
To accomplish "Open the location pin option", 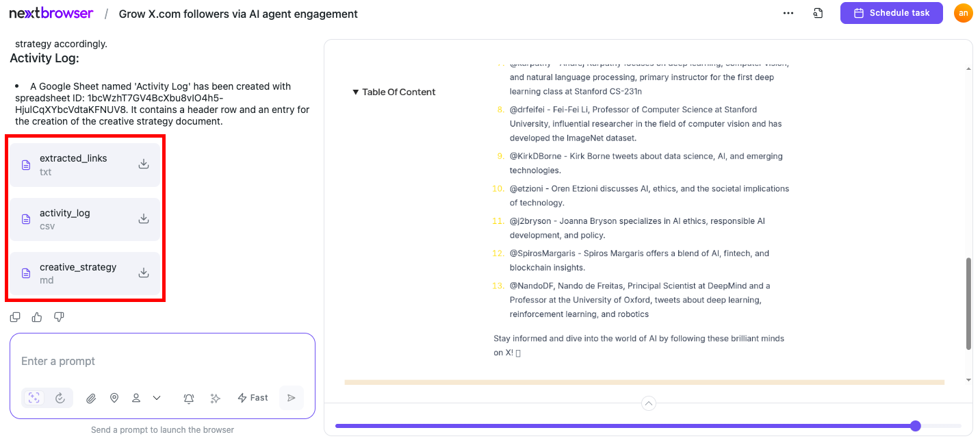I will (x=114, y=398).
